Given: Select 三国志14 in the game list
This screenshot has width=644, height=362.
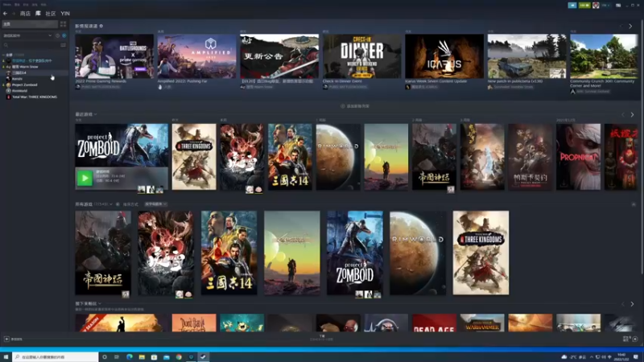Looking at the screenshot, I should [19, 72].
